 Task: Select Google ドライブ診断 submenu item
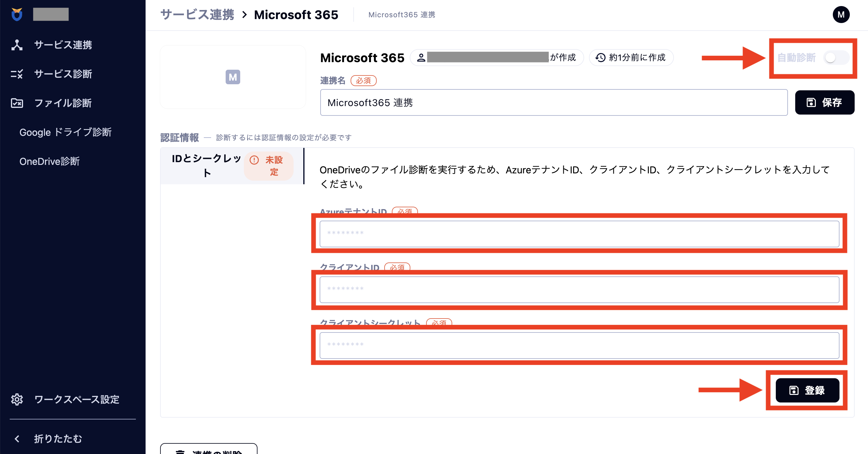coord(66,132)
